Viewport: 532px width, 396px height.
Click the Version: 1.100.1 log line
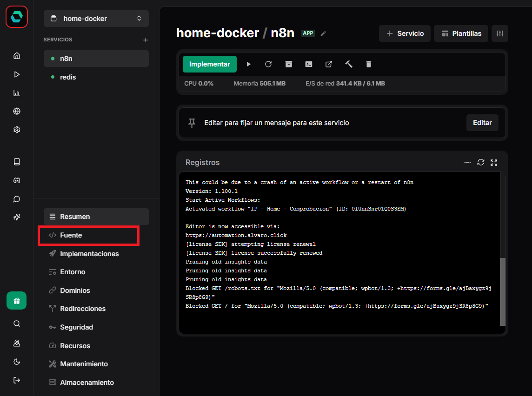(212, 191)
